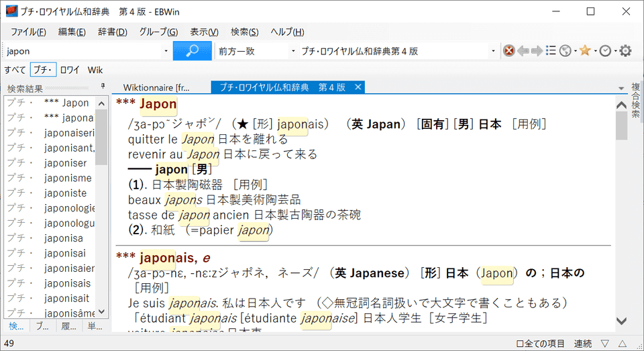Screen dimensions: 644x351
Task: Open the 辞書(D) menu
Action: coord(112,32)
